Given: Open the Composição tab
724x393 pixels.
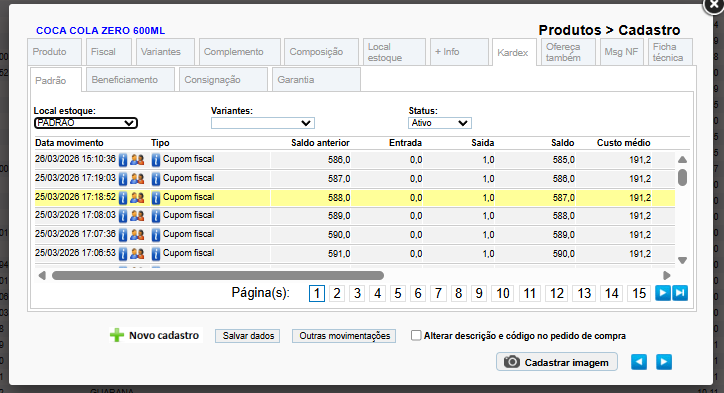Looking at the screenshot, I should click(321, 52).
